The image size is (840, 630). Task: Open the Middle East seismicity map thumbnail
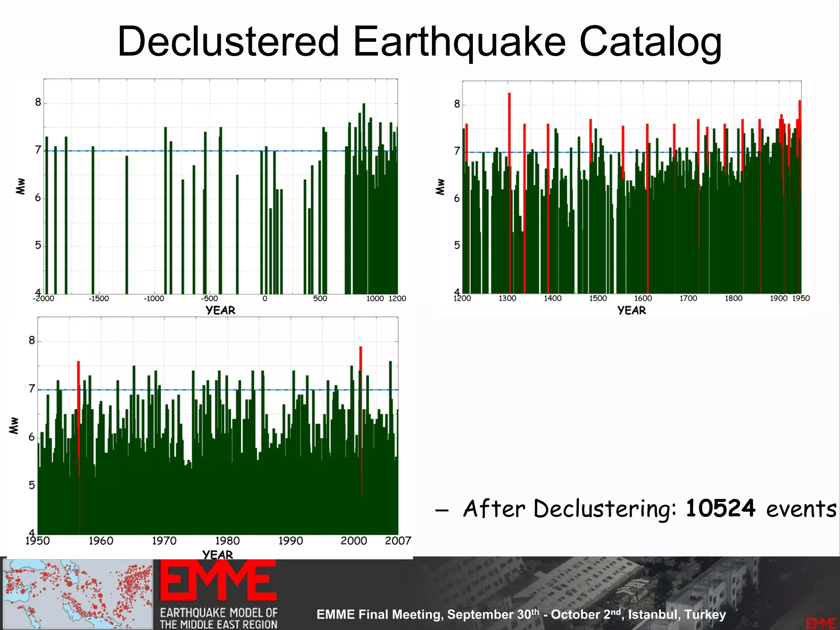[78, 594]
